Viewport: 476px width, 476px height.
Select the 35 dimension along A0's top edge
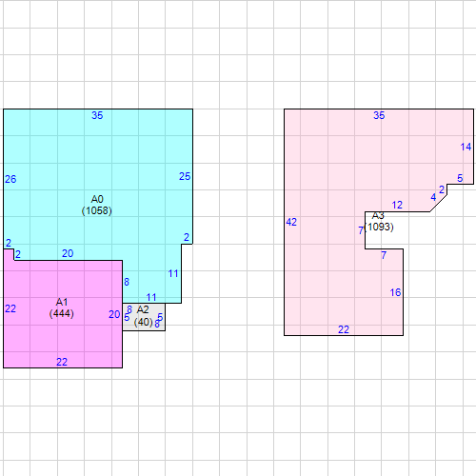[x=97, y=115]
